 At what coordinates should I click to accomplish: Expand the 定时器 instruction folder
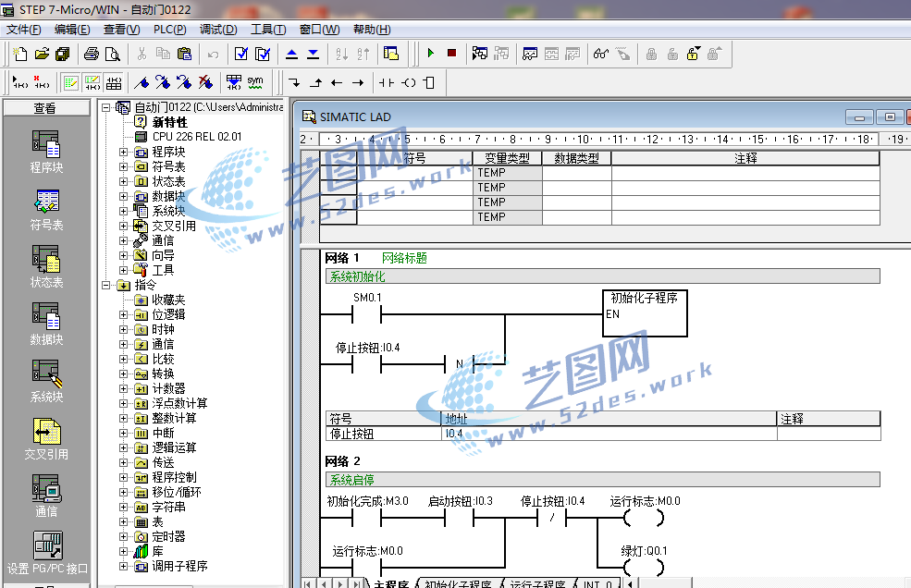pos(123,536)
